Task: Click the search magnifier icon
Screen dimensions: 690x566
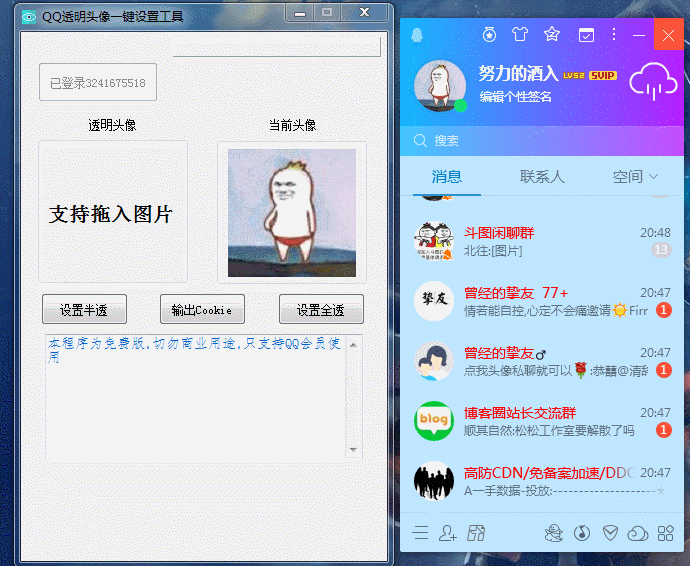Action: click(x=420, y=141)
